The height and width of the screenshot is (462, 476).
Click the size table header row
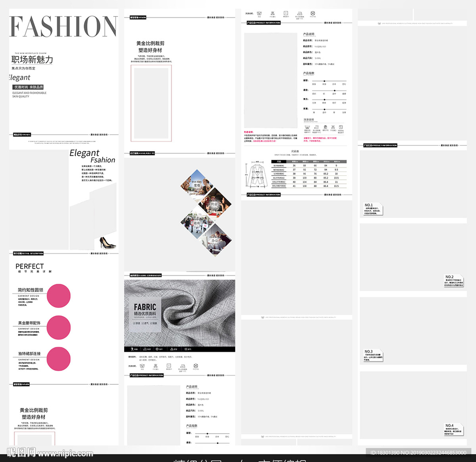309,161
